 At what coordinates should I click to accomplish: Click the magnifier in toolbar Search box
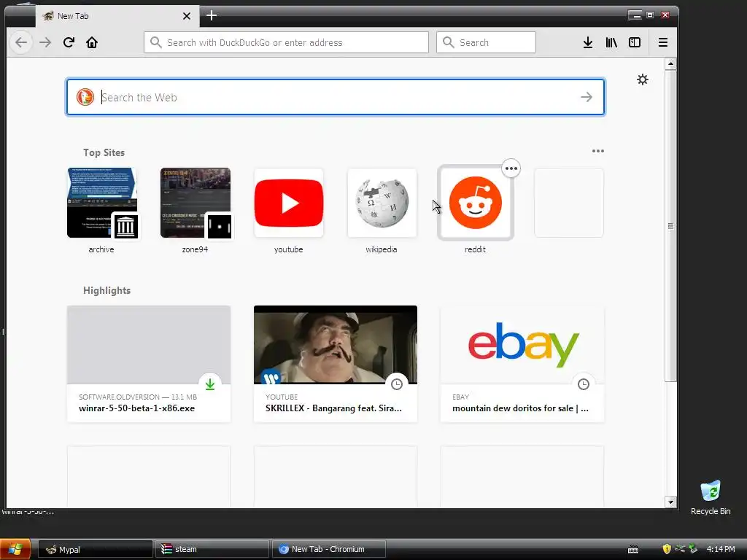pos(449,42)
